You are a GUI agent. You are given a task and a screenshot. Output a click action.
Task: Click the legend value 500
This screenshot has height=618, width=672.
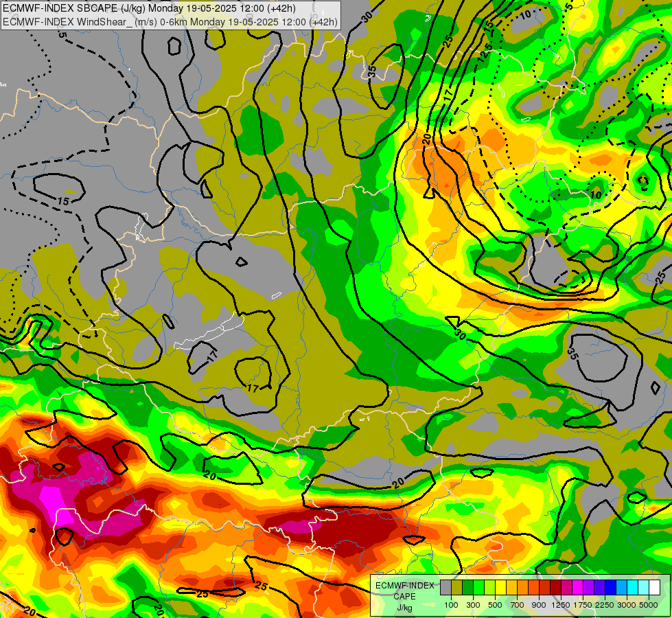click(x=495, y=605)
